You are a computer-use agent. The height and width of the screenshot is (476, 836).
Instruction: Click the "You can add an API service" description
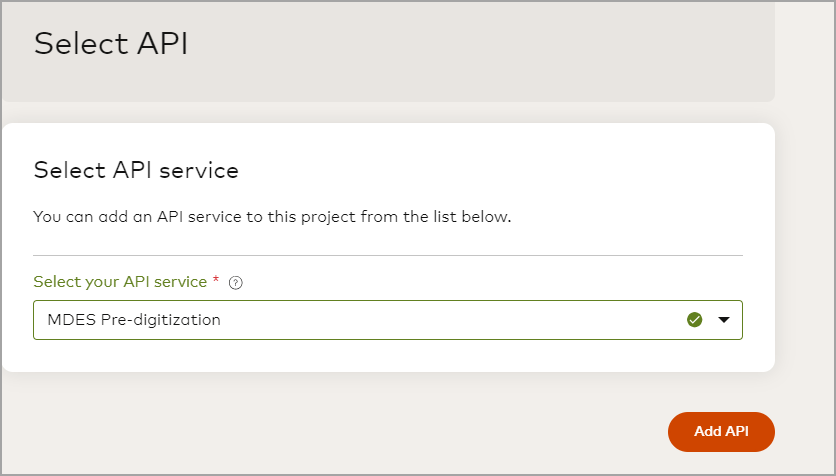click(272, 216)
